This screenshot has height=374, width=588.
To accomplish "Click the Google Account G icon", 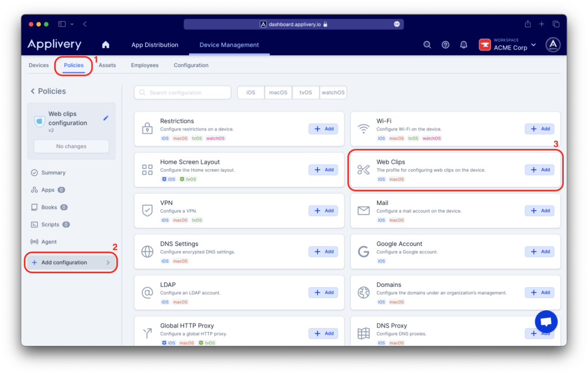I will (363, 251).
